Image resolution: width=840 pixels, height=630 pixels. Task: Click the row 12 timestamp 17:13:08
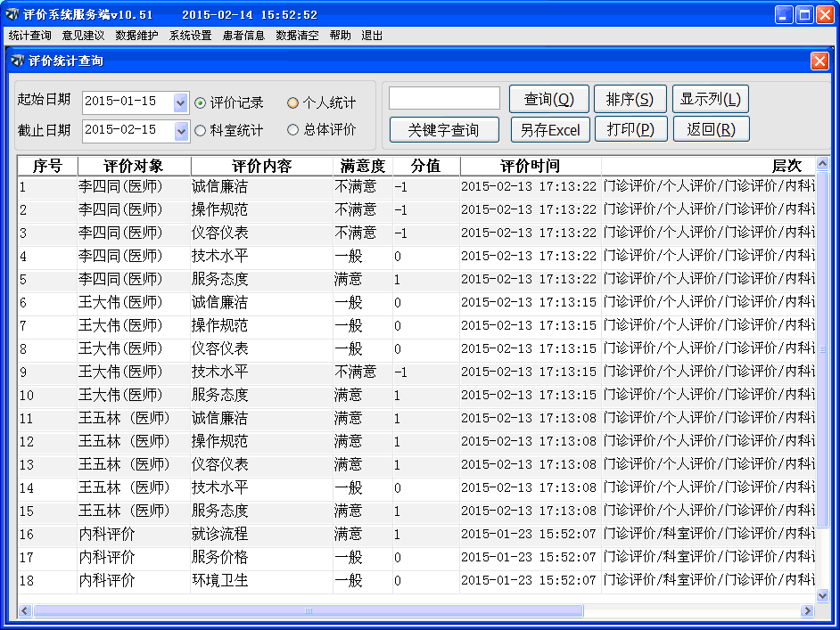click(x=567, y=442)
